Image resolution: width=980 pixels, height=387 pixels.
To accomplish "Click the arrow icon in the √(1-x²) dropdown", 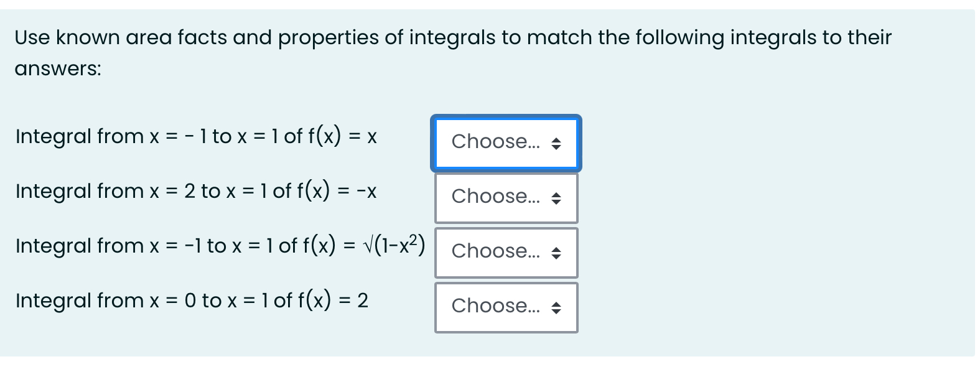I will pos(556,253).
